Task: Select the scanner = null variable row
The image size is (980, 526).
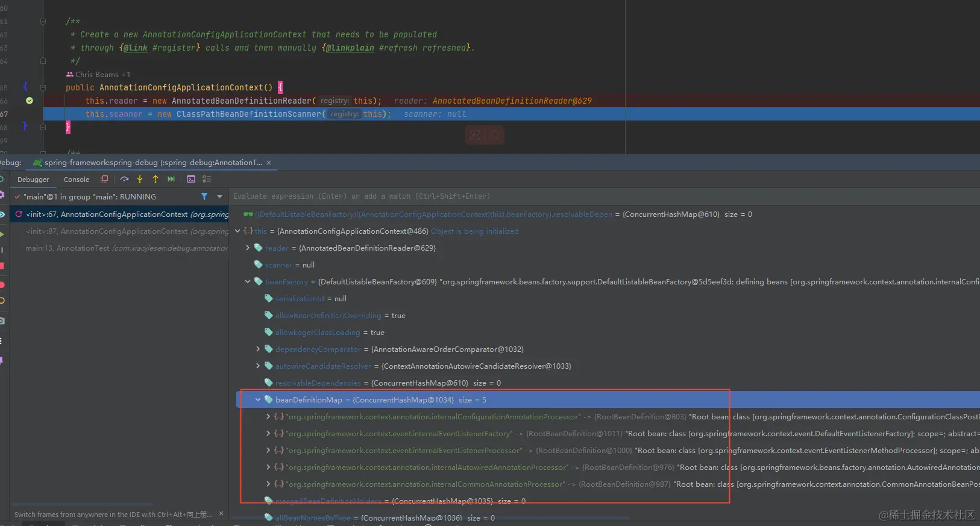Action: tap(605, 265)
